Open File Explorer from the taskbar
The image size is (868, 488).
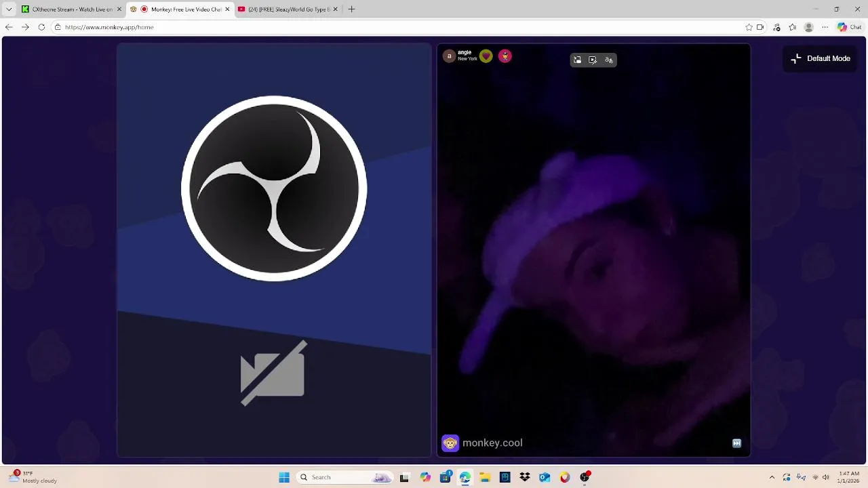pos(485,477)
